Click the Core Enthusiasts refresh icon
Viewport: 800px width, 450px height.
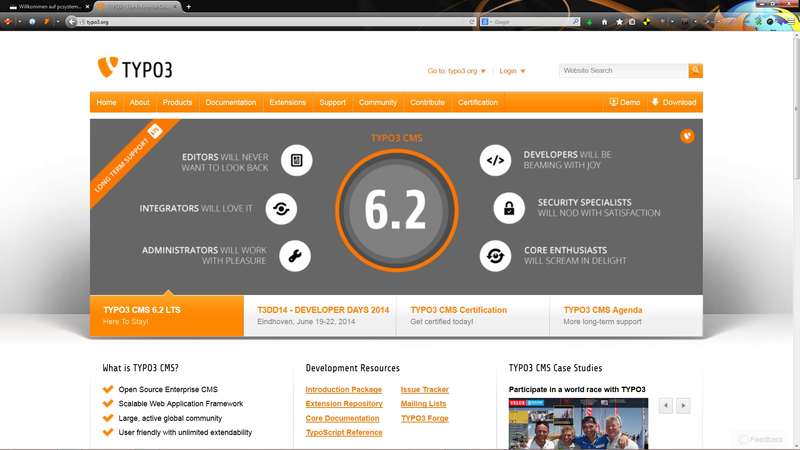pos(495,256)
